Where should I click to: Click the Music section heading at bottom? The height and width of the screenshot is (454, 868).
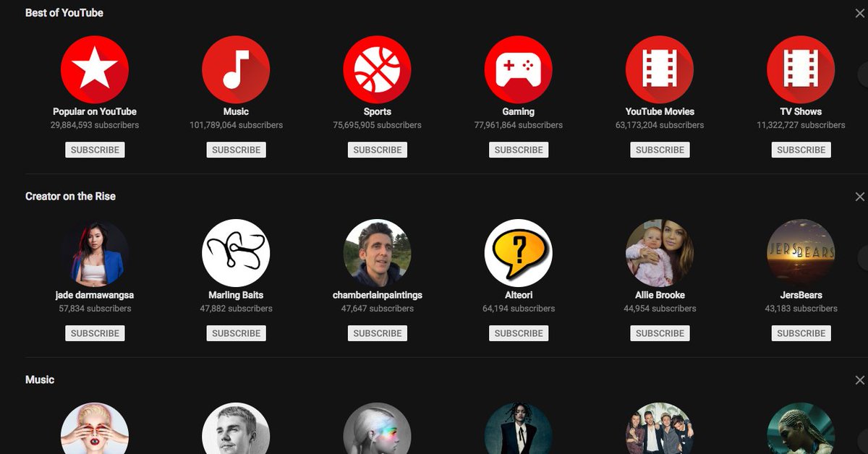point(40,380)
